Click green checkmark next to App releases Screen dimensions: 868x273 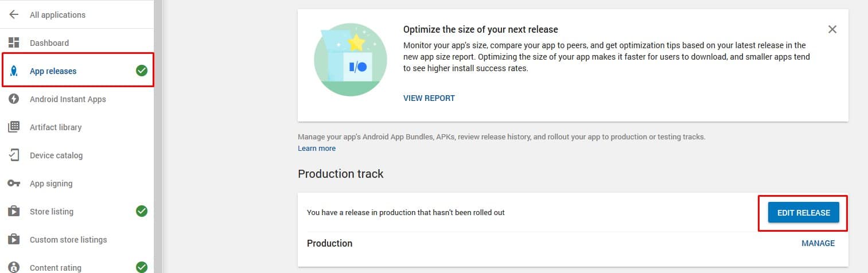141,71
